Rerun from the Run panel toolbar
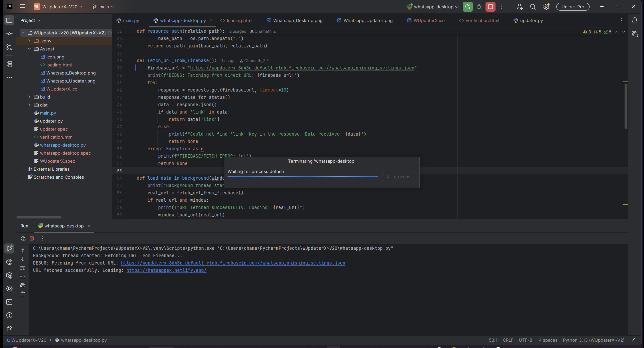The height and width of the screenshot is (348, 644). pos(23,238)
